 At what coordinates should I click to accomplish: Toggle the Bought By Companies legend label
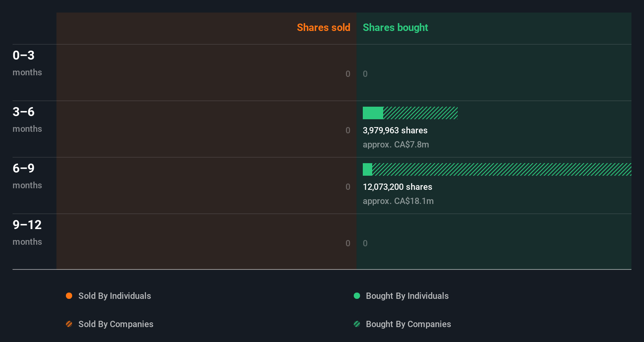[408, 324]
